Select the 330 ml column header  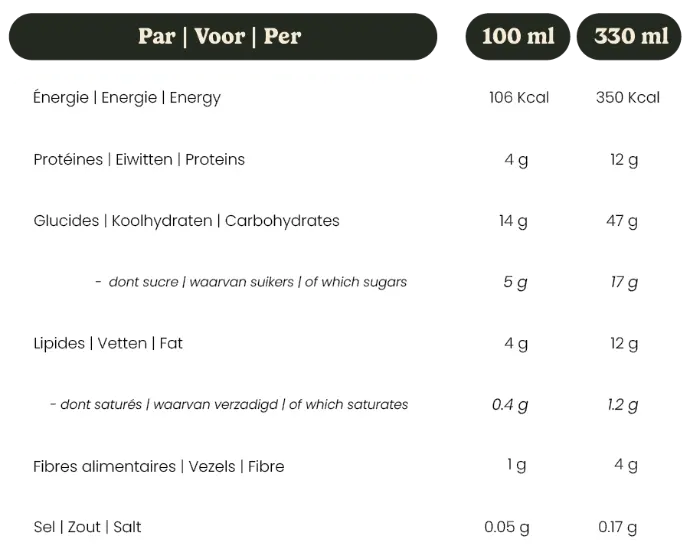[631, 37]
